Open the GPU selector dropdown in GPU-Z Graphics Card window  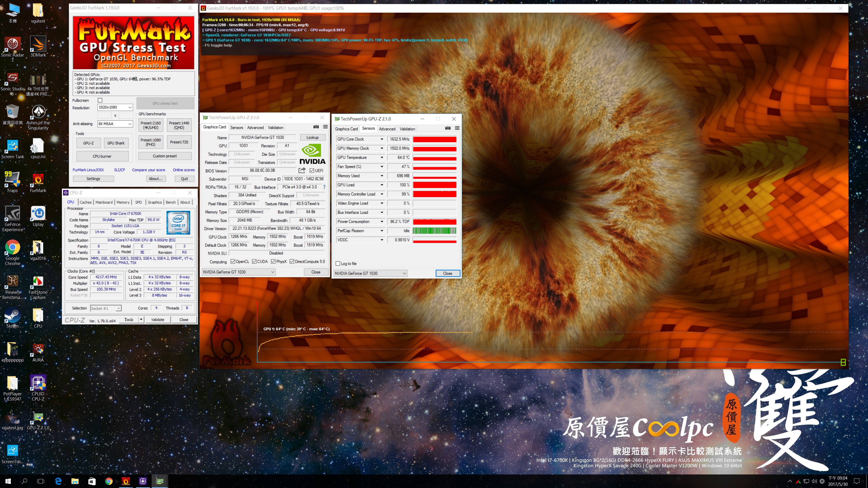point(238,272)
